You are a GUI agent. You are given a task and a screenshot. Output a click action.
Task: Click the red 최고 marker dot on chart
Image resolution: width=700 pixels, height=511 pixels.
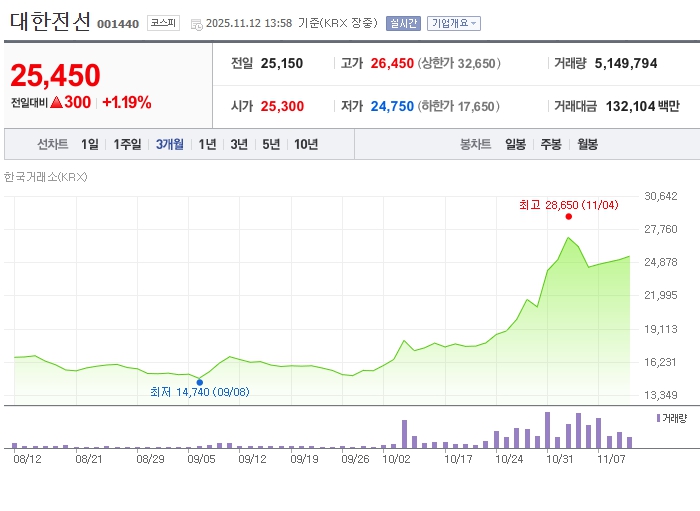coord(568,216)
